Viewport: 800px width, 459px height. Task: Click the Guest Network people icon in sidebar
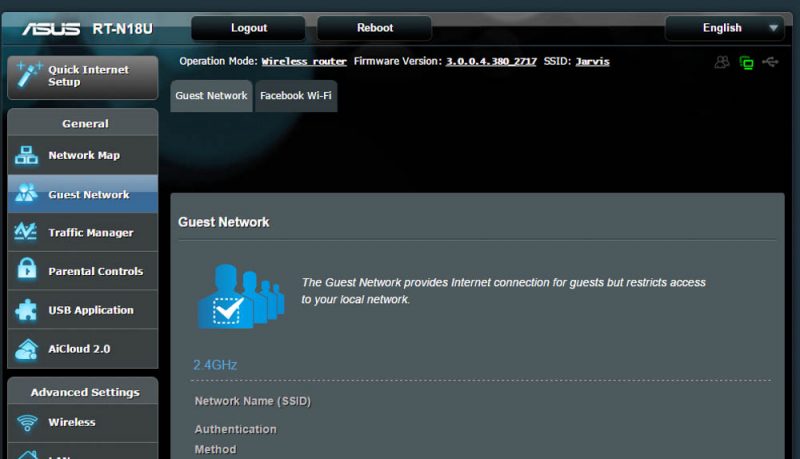[x=26, y=193]
